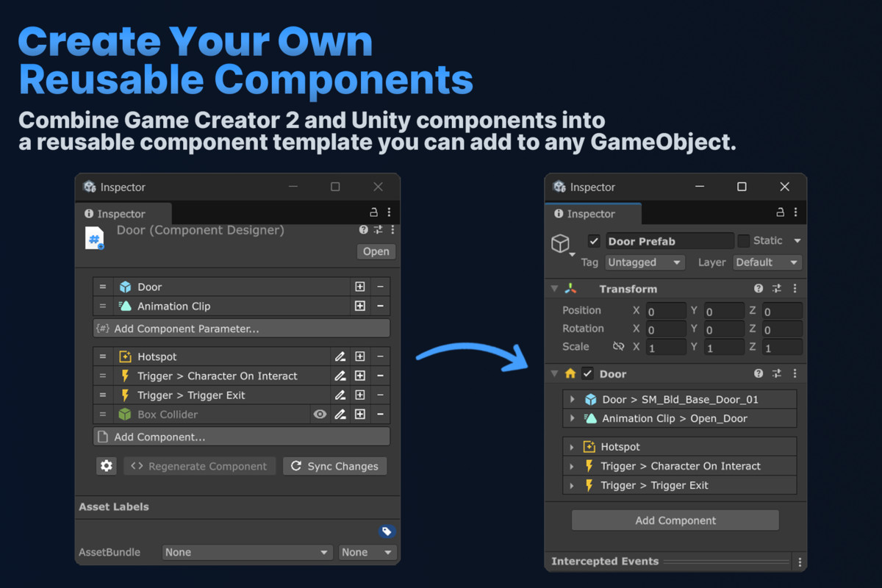The height and width of the screenshot is (588, 882).
Task: Click the Door cube icon in left parameters list
Action: [x=125, y=287]
